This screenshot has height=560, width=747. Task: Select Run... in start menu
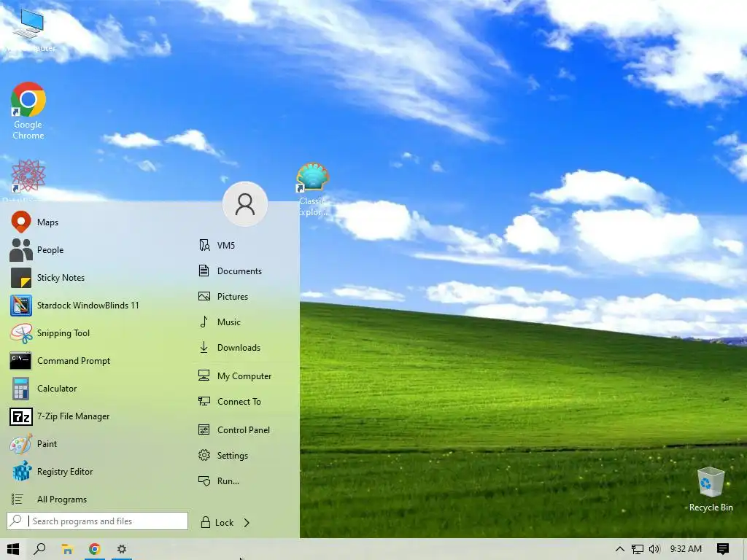pyautogui.click(x=244, y=481)
